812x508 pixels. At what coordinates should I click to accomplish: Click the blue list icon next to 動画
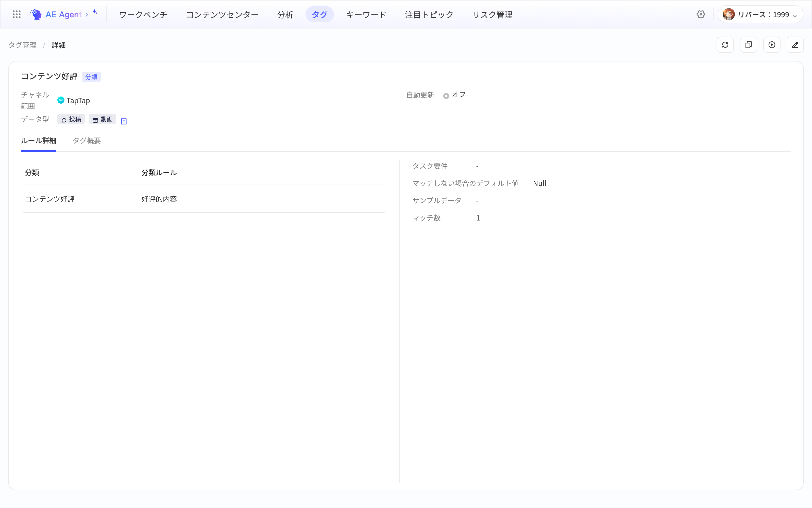click(x=124, y=121)
